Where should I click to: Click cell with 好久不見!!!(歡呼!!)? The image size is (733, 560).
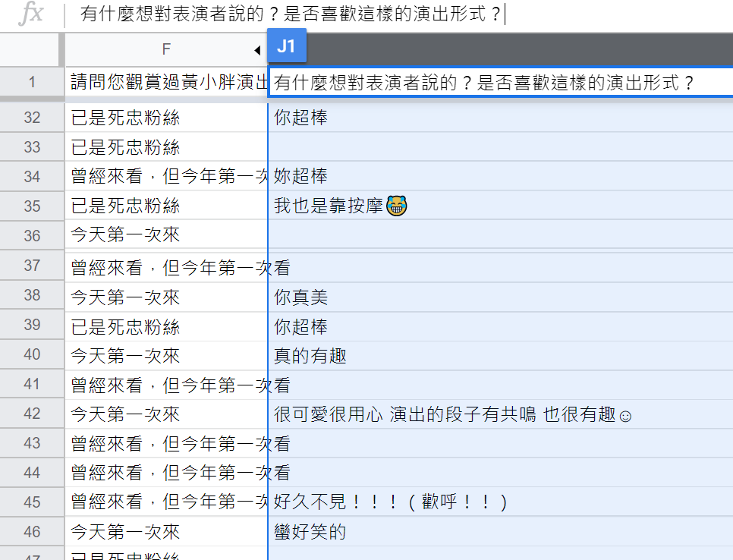[x=389, y=502]
